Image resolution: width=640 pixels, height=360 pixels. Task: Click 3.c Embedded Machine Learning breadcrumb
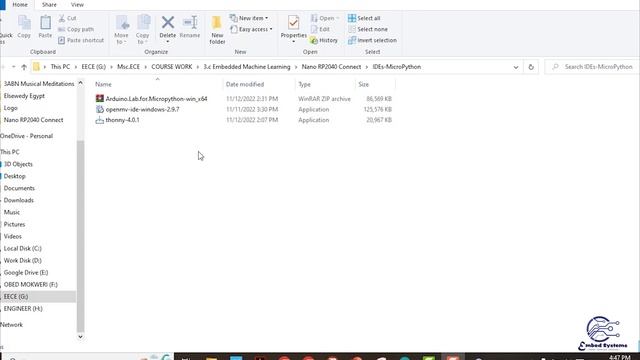(247, 67)
